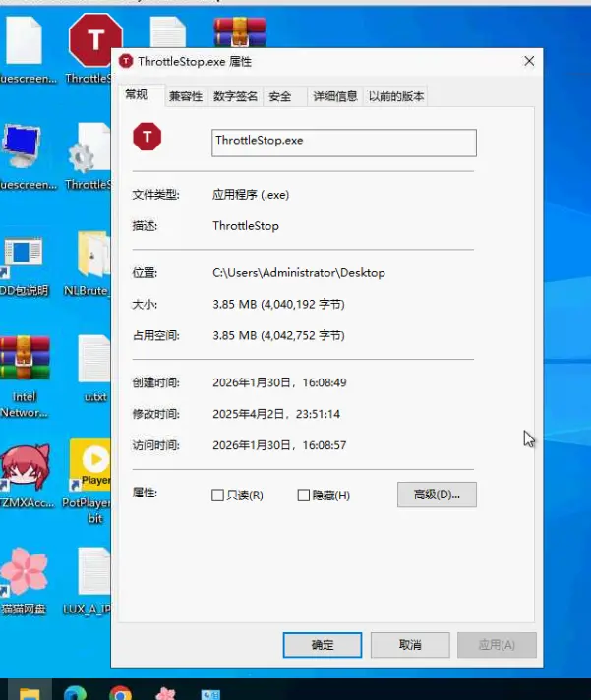Switch to the 兼容性 tab
The height and width of the screenshot is (700, 591).
pos(185,96)
